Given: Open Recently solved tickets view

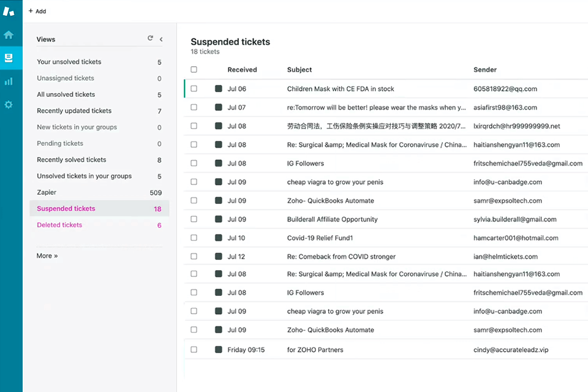Looking at the screenshot, I should pyautogui.click(x=99, y=160).
